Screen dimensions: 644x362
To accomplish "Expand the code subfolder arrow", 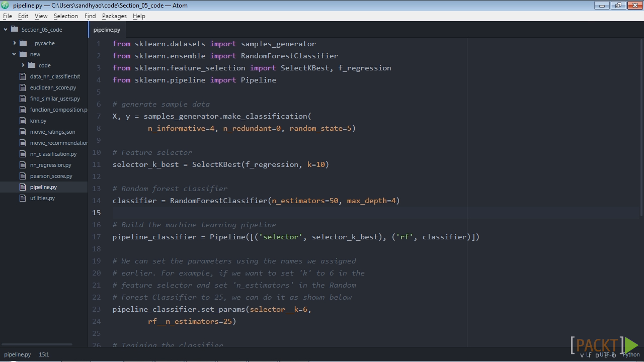I will tap(23, 65).
